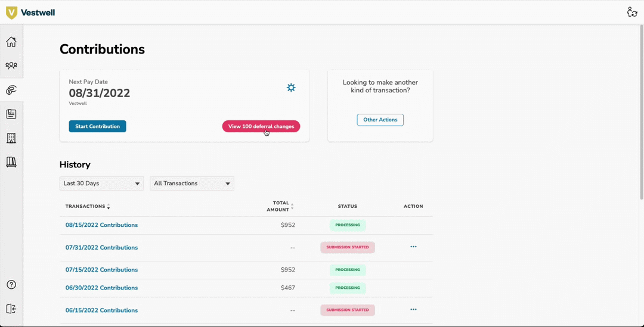Viewport: 644px width, 327px height.
Task: Open the 08/15/2022 Contributions link
Action: pyautogui.click(x=101, y=225)
